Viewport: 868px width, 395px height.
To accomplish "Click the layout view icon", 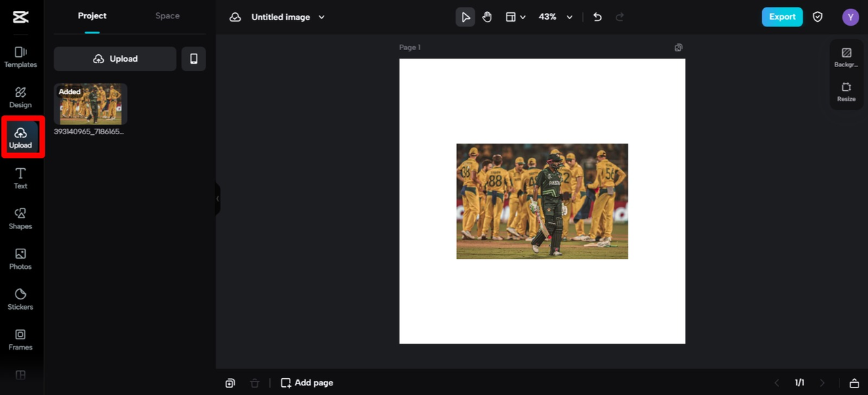I will [x=511, y=17].
